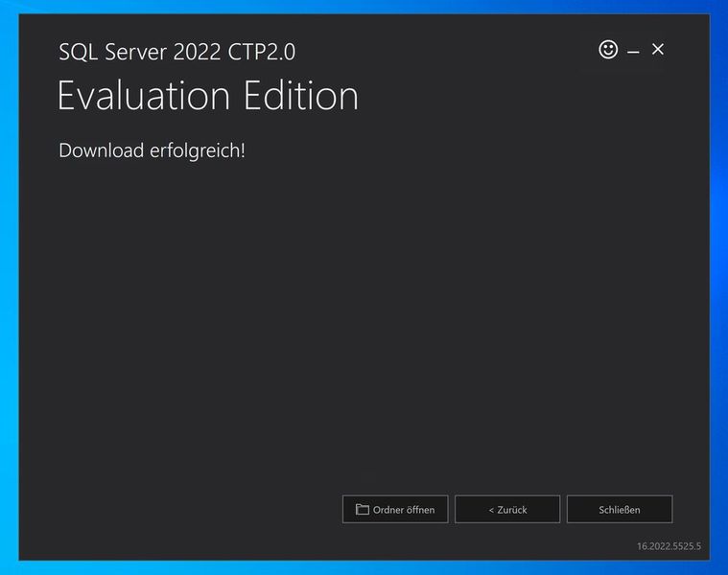The image size is (728, 575).
Task: Open folder via 'Ordner öffnen' button
Action: (395, 509)
